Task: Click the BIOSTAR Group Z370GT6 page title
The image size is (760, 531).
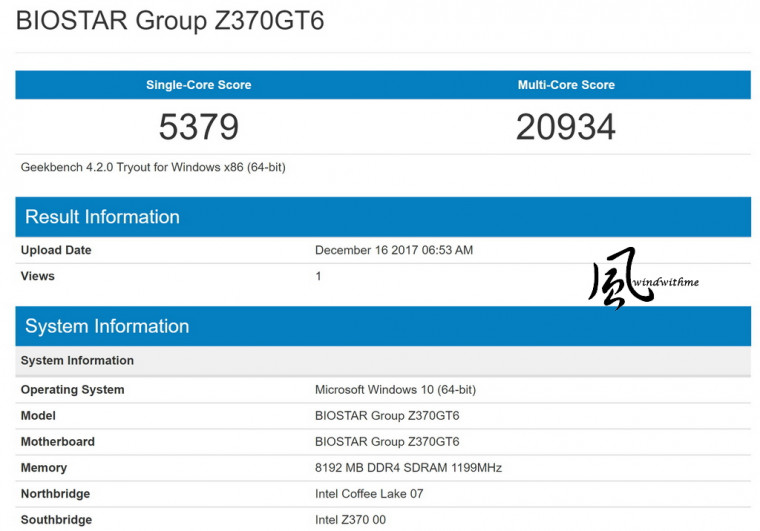Action: coord(170,21)
